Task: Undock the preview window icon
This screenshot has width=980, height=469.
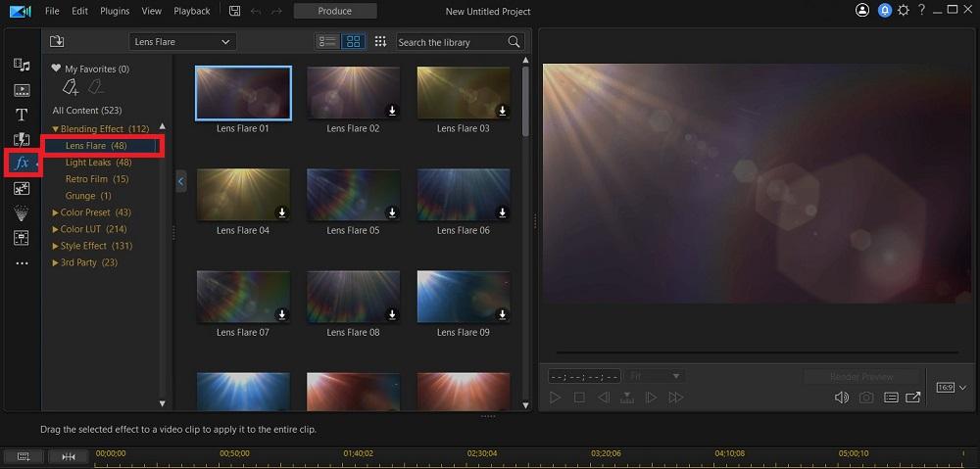Action: click(913, 398)
